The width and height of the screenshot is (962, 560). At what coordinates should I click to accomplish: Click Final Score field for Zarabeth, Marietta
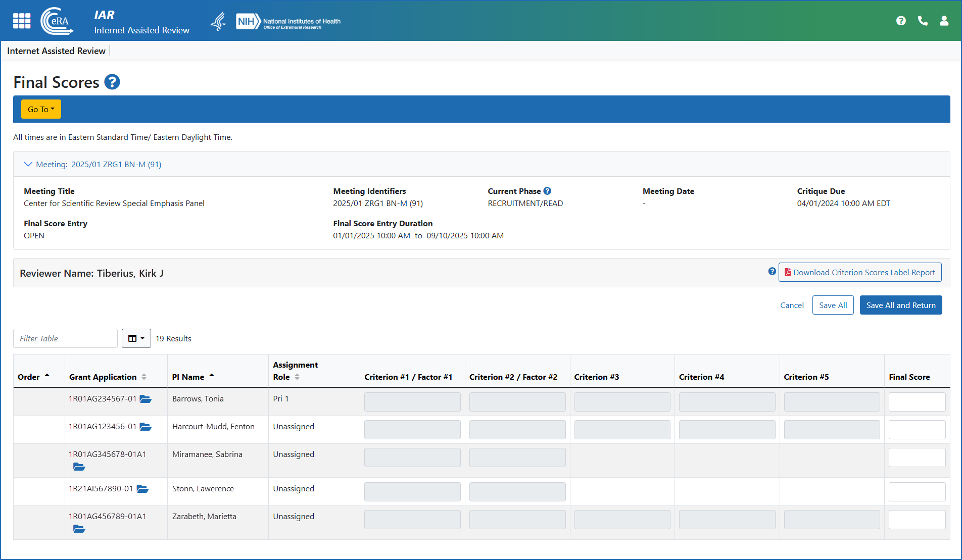pos(917,520)
